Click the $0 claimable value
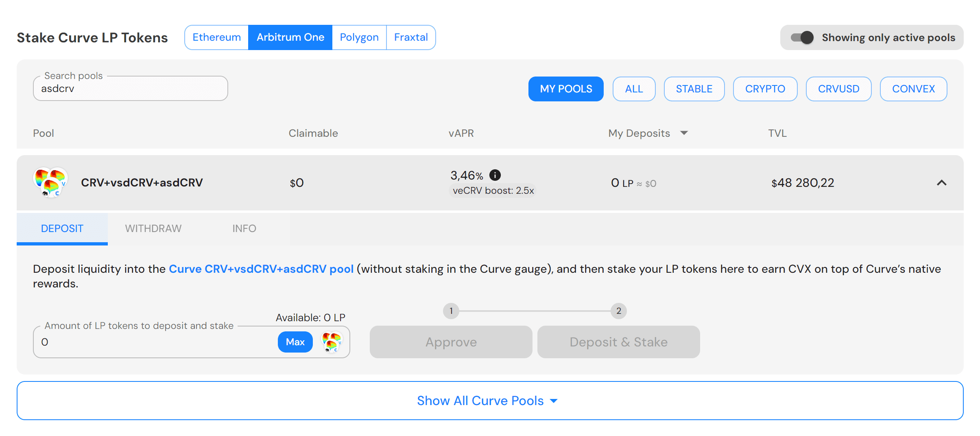This screenshot has height=436, width=980. pos(297,183)
